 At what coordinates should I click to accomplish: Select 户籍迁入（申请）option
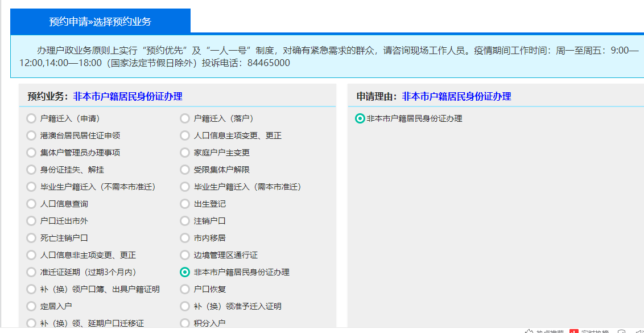30,118
